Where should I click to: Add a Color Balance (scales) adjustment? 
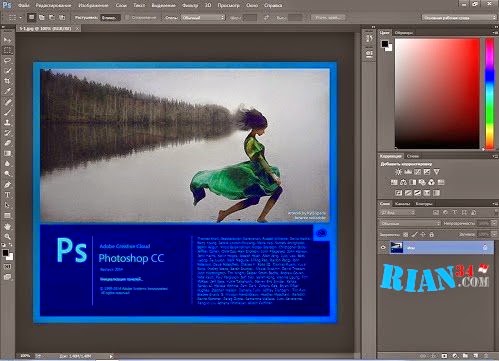pos(403,182)
